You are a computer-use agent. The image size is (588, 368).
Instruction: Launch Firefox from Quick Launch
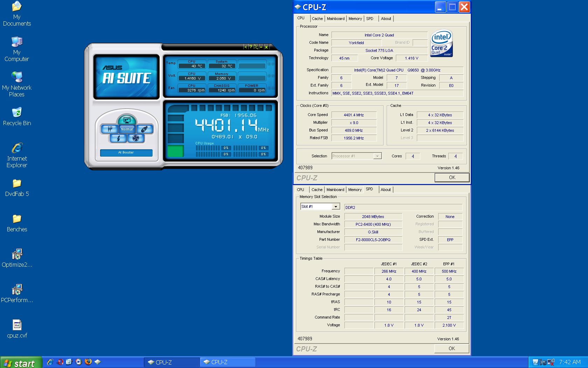click(88, 362)
